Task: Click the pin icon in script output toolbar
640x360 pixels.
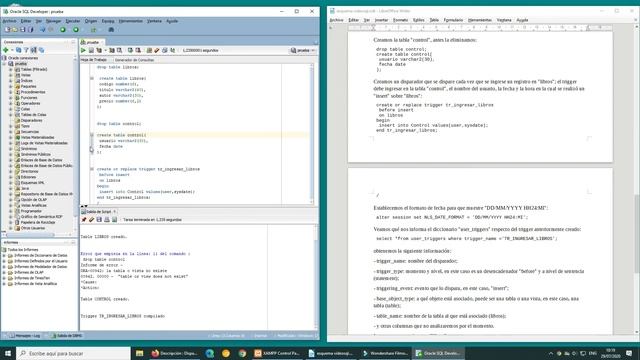Action: [84, 220]
